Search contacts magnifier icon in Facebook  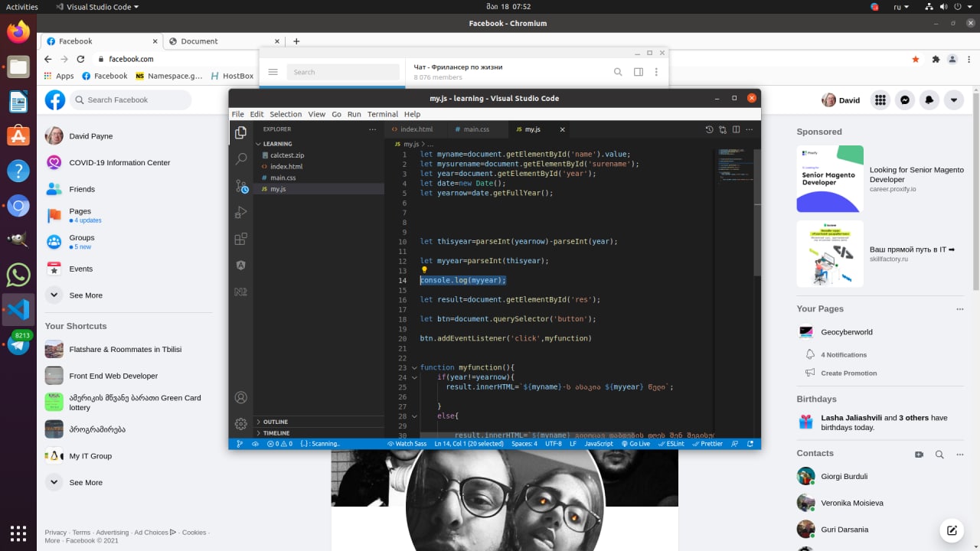pos(939,455)
